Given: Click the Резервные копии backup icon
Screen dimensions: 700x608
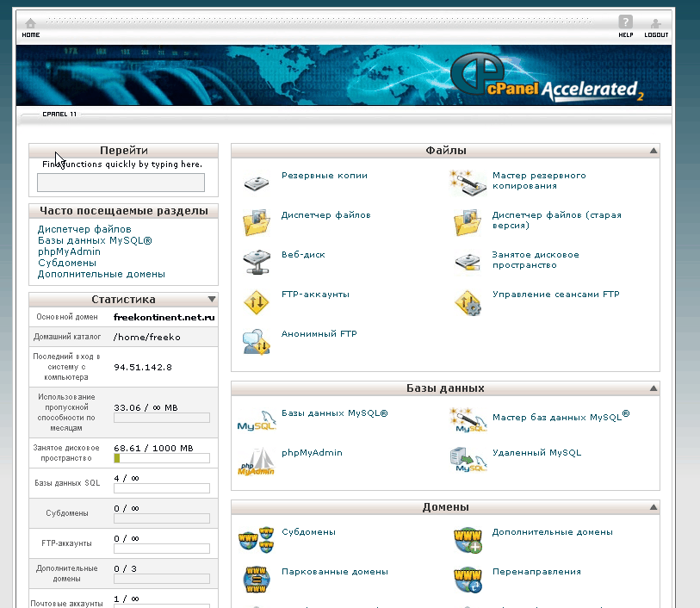Looking at the screenshot, I should tap(257, 183).
